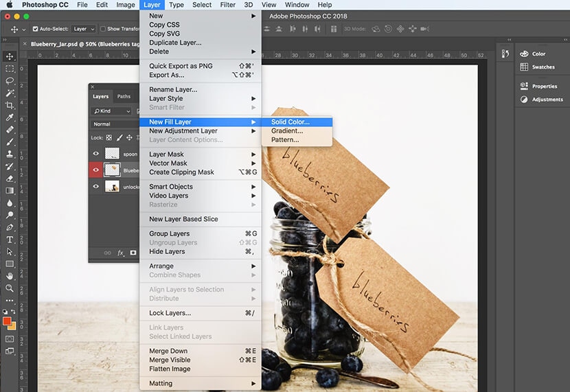
Task: Open the Auto-Select Layer dropdown
Action: click(84, 30)
